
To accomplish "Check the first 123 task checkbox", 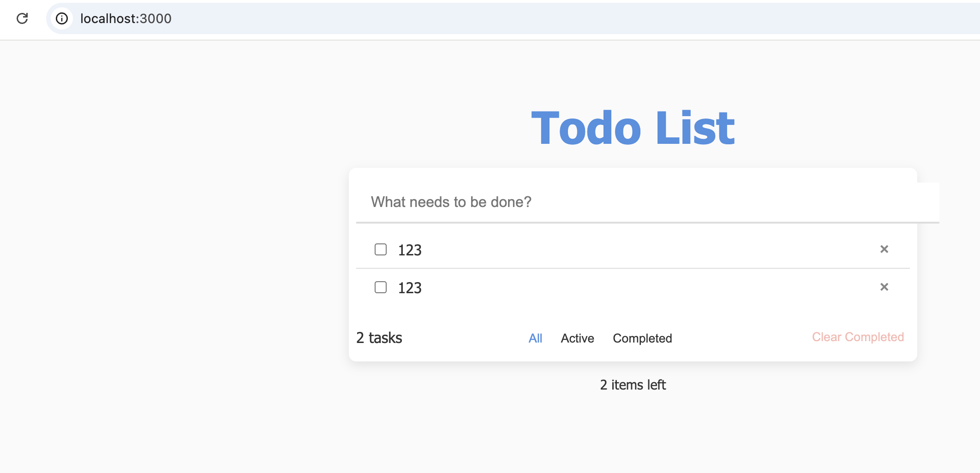I will click(381, 249).
